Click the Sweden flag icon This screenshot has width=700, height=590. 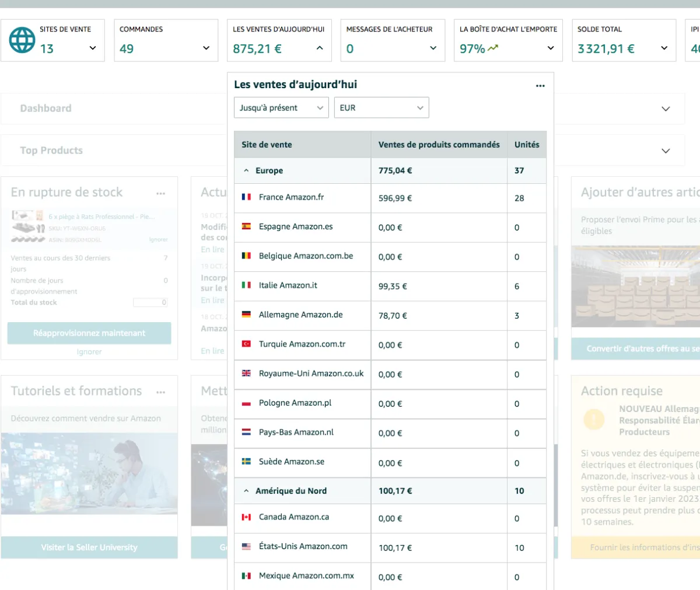click(x=246, y=462)
